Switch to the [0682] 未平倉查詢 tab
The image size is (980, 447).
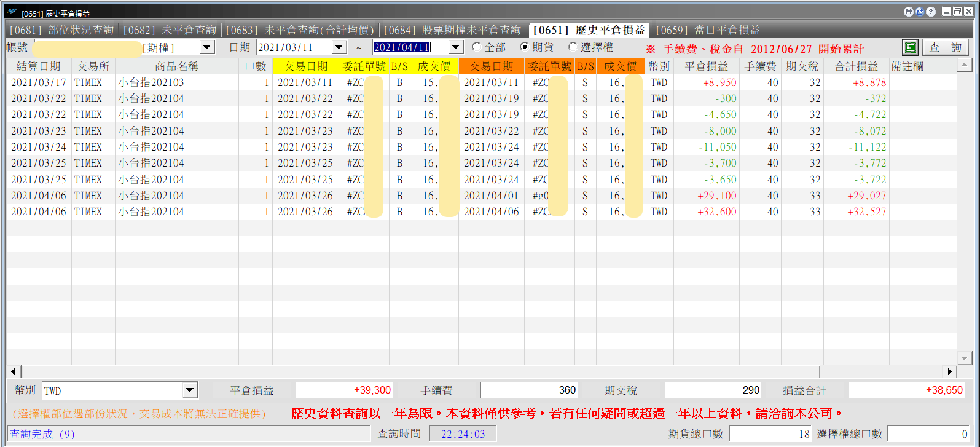(170, 30)
